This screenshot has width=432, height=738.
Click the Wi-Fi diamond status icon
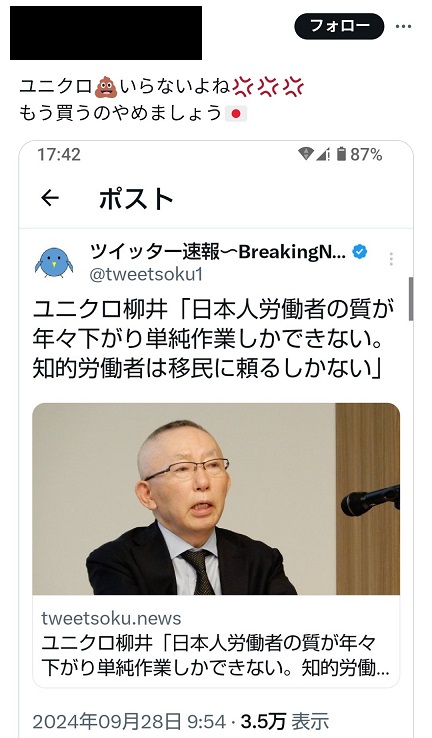click(306, 153)
